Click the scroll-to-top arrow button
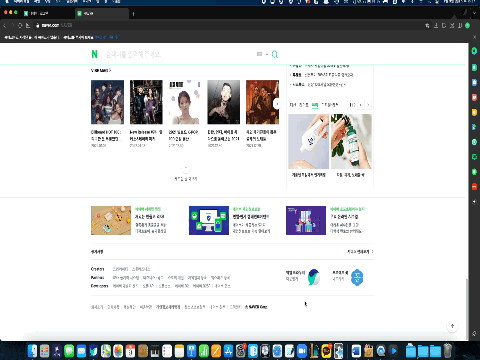Screen dimensions: 480x360 click(452, 326)
